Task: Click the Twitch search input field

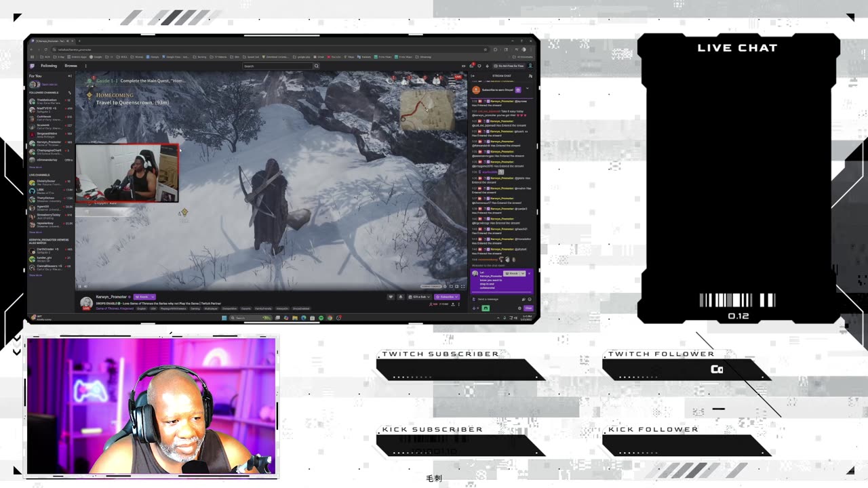Action: tap(277, 66)
